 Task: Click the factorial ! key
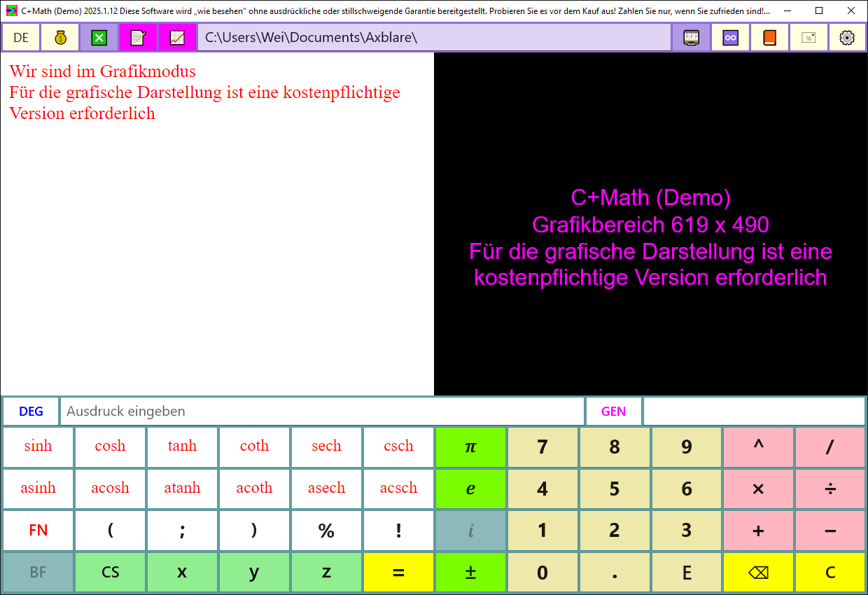coord(398,531)
